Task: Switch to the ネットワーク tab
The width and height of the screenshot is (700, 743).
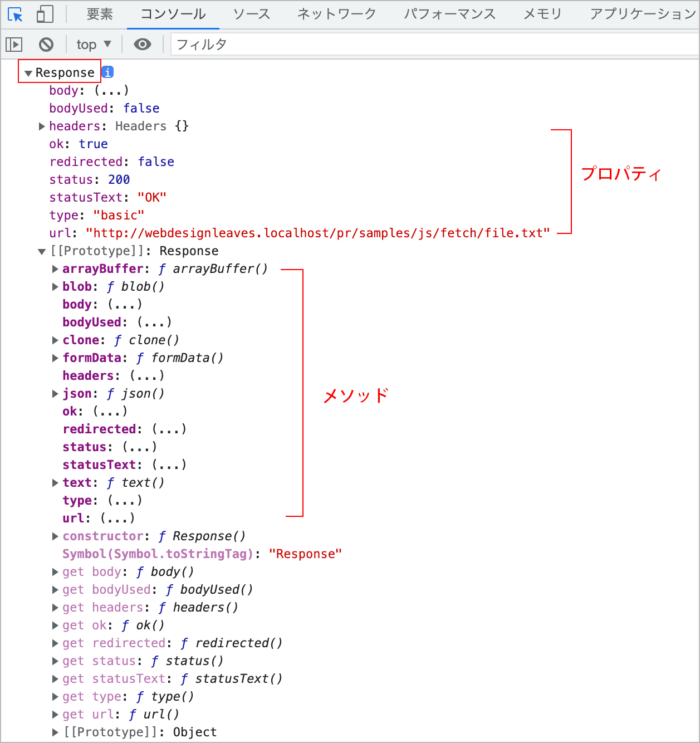Action: (x=336, y=14)
